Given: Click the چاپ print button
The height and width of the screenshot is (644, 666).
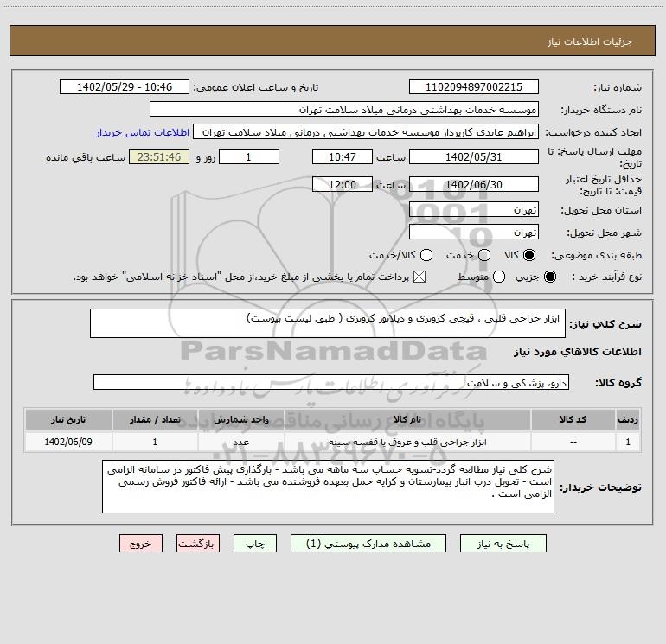Looking at the screenshot, I should point(255,544).
